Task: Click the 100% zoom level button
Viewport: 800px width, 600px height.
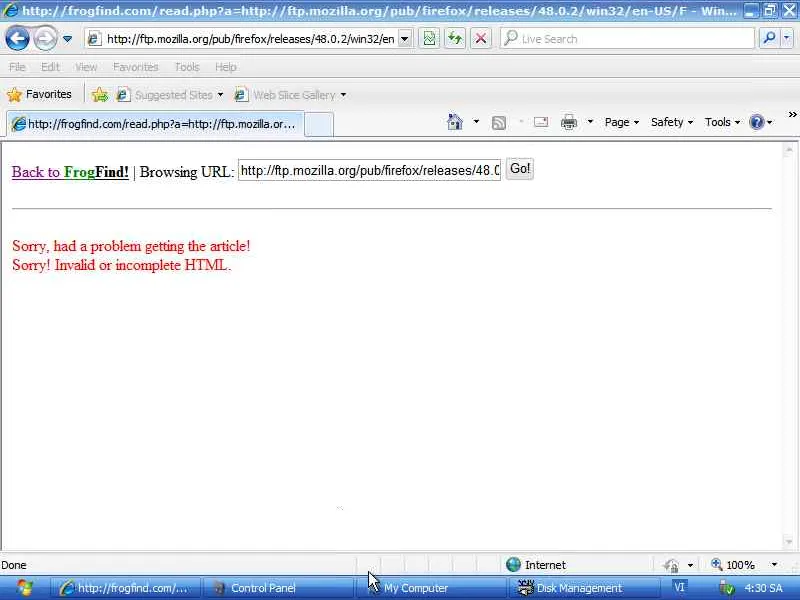Action: (733, 564)
